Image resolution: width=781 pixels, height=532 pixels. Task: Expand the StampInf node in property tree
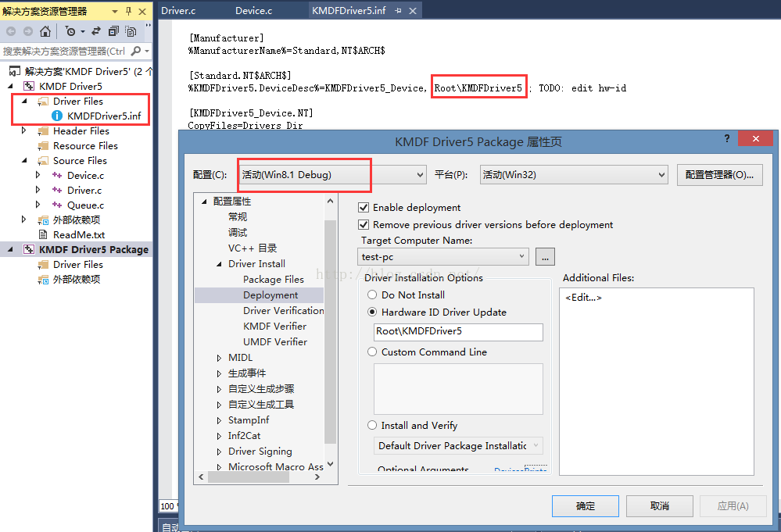click(x=219, y=420)
